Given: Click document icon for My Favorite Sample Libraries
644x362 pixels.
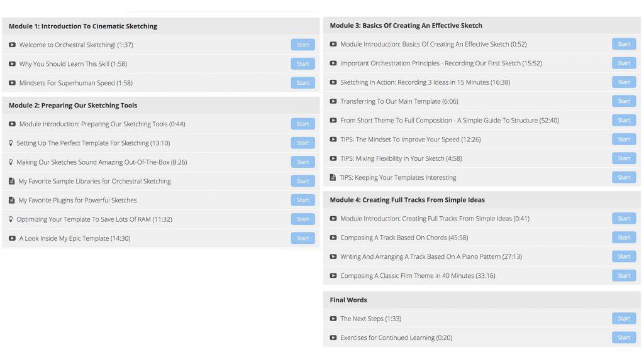Looking at the screenshot, I should point(12,181).
